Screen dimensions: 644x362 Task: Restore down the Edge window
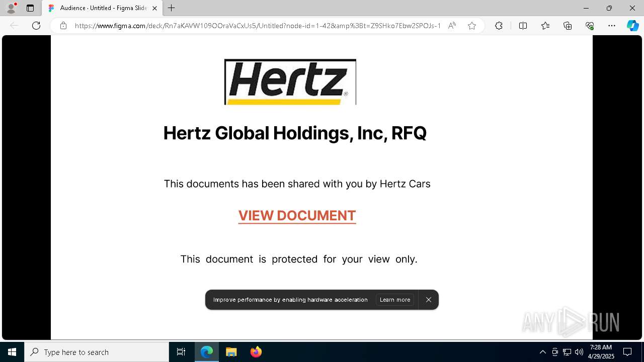coord(609,8)
